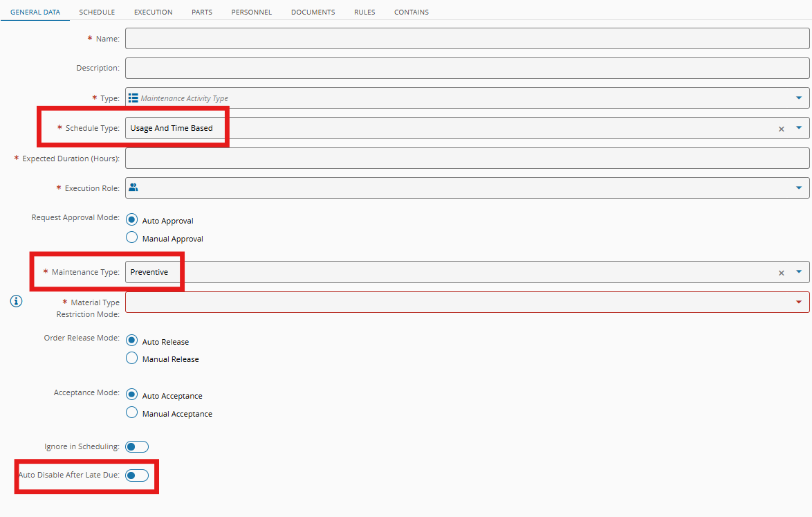Clear the Schedule Type value with X

782,129
